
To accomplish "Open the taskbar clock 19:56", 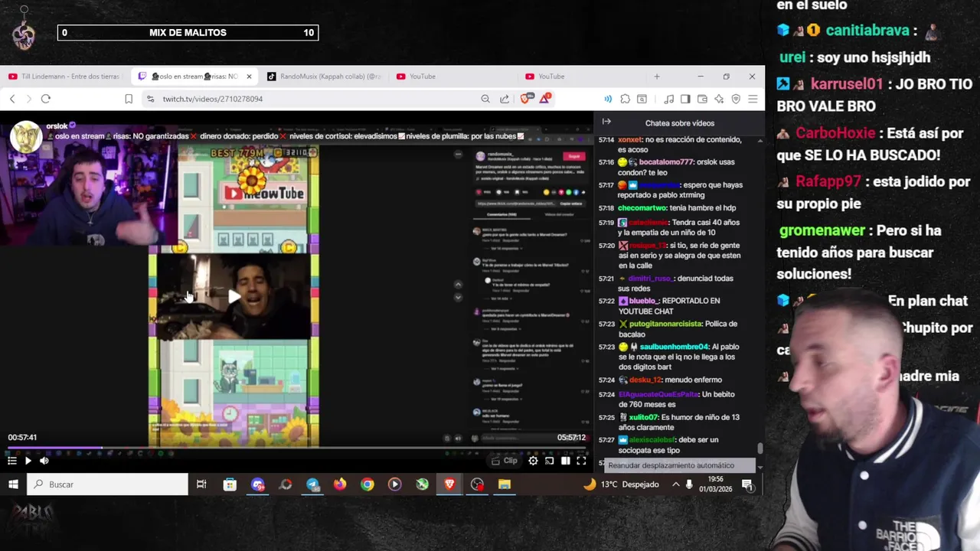I will [x=716, y=484].
